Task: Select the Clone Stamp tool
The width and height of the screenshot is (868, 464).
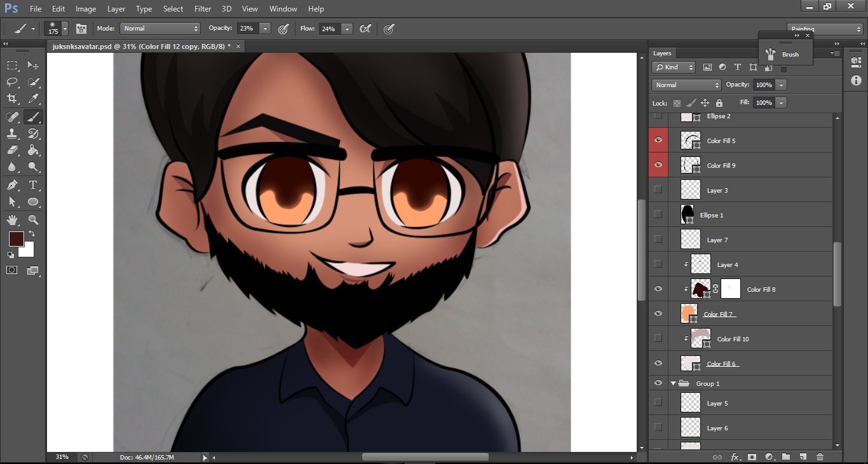Action: click(x=12, y=133)
